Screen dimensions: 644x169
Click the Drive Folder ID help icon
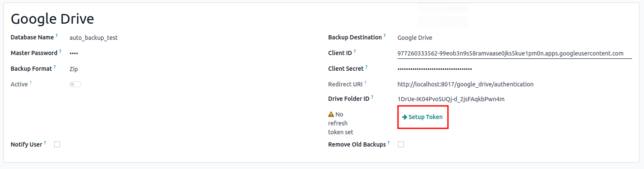click(x=372, y=97)
